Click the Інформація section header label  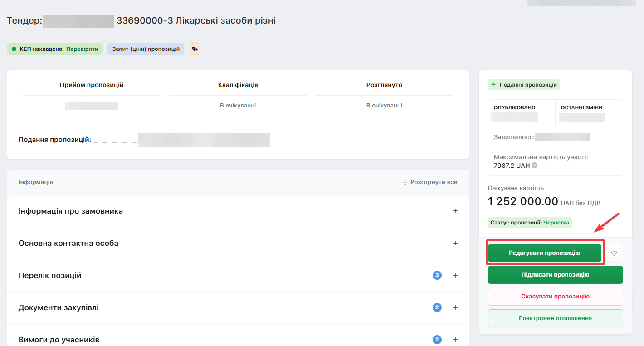36,182
